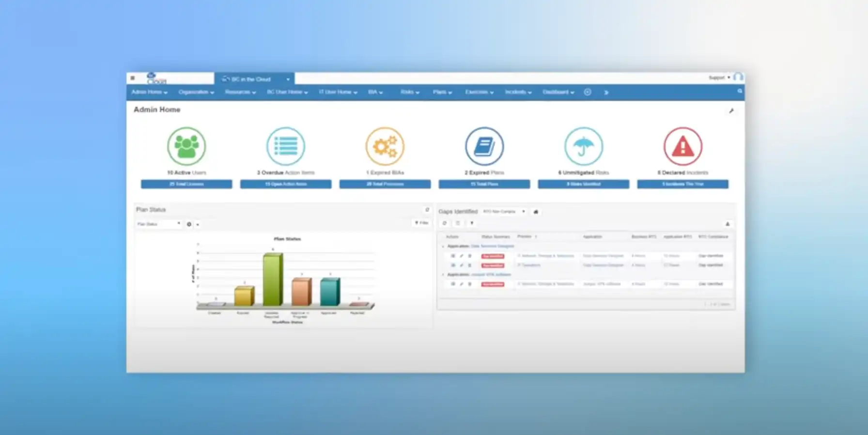Image resolution: width=868 pixels, height=435 pixels.
Task: Click the Total Processes button under Expired BIAs
Action: pyautogui.click(x=385, y=184)
